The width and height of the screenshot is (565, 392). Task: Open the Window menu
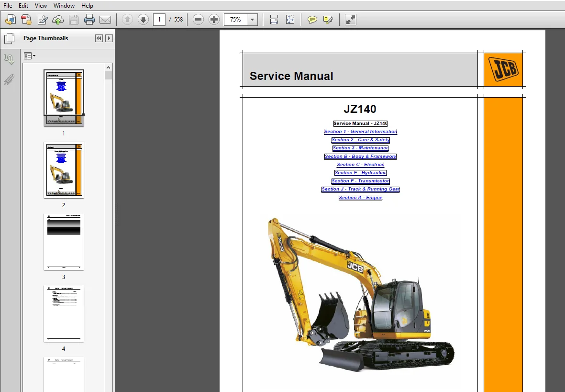(x=64, y=6)
